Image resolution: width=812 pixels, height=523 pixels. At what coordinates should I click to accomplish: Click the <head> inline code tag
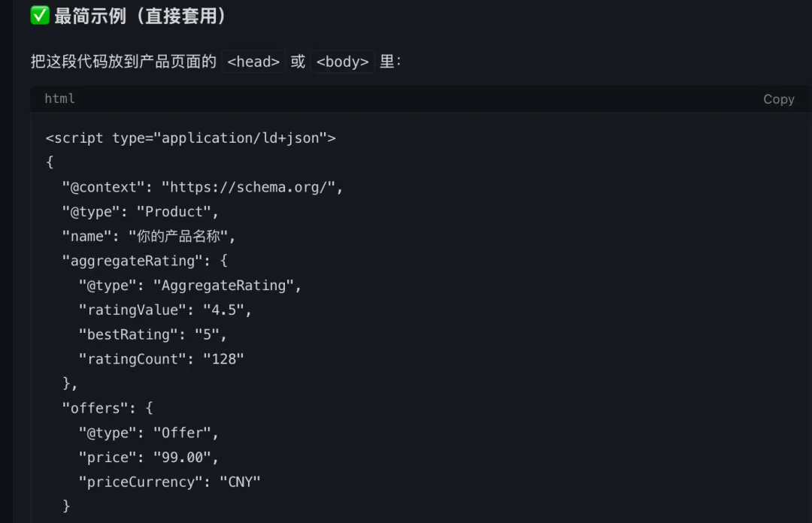[253, 62]
